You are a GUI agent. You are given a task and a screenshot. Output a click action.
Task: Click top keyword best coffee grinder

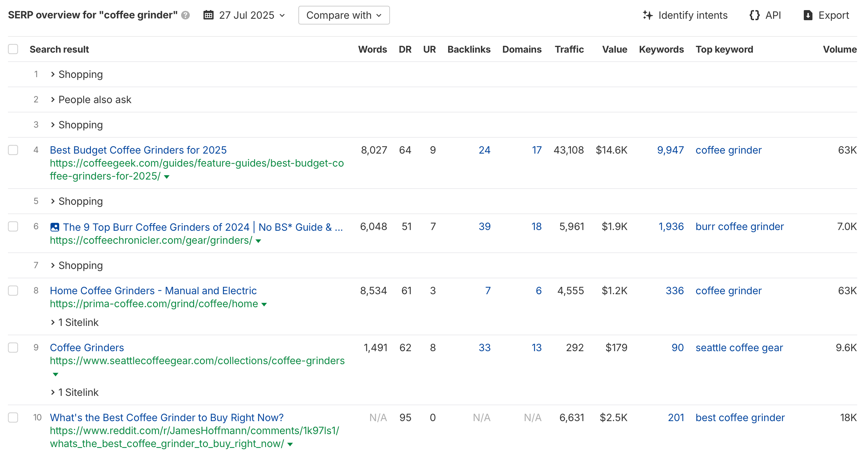pos(740,418)
